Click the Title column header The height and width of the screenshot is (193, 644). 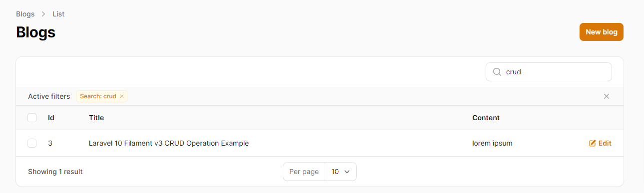tap(96, 118)
